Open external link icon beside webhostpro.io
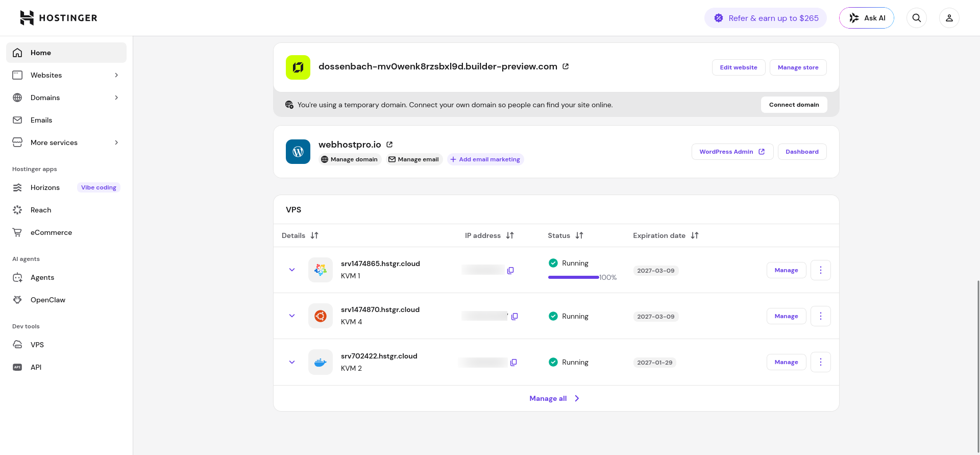The height and width of the screenshot is (455, 980). coord(389,145)
